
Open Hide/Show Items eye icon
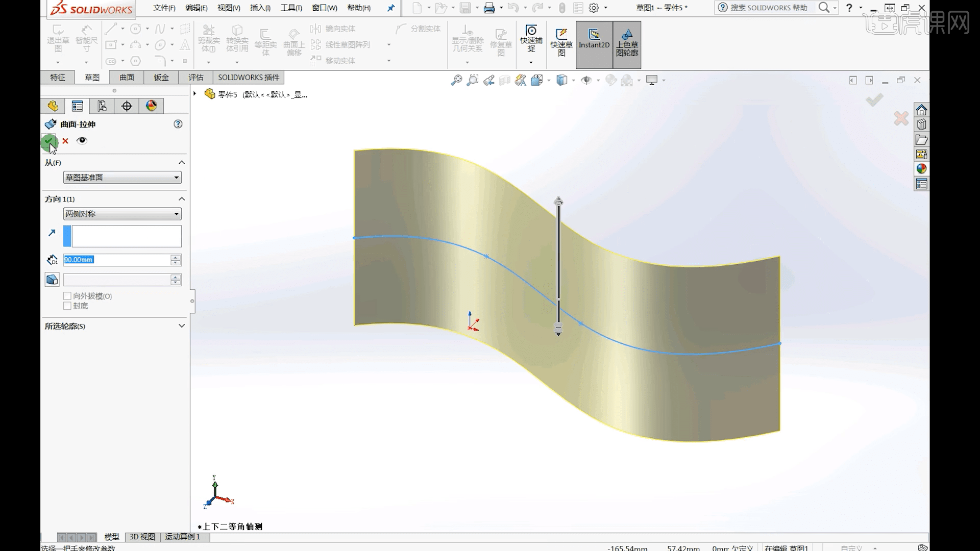(586, 80)
